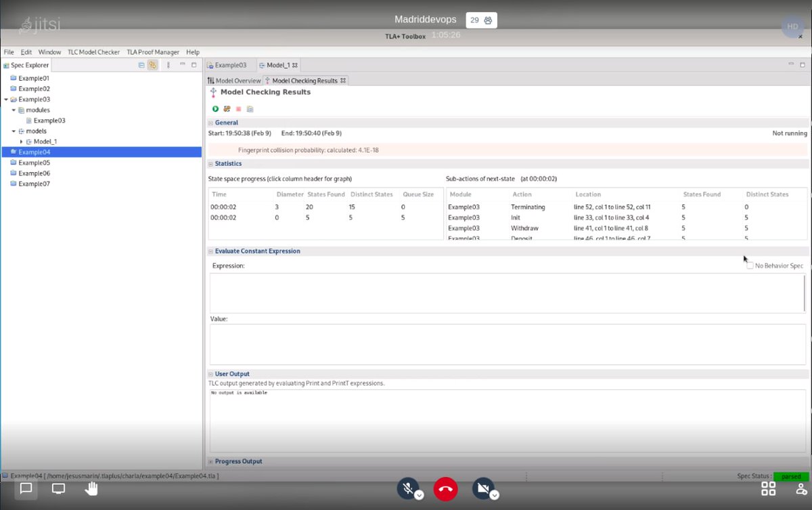Collapse the General section
The height and width of the screenshot is (510, 812).
click(x=210, y=123)
